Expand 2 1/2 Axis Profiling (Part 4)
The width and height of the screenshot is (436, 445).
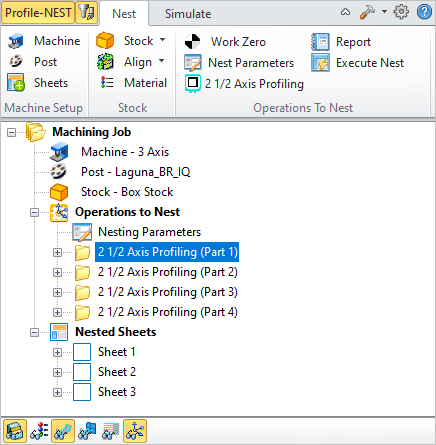pyautogui.click(x=57, y=312)
